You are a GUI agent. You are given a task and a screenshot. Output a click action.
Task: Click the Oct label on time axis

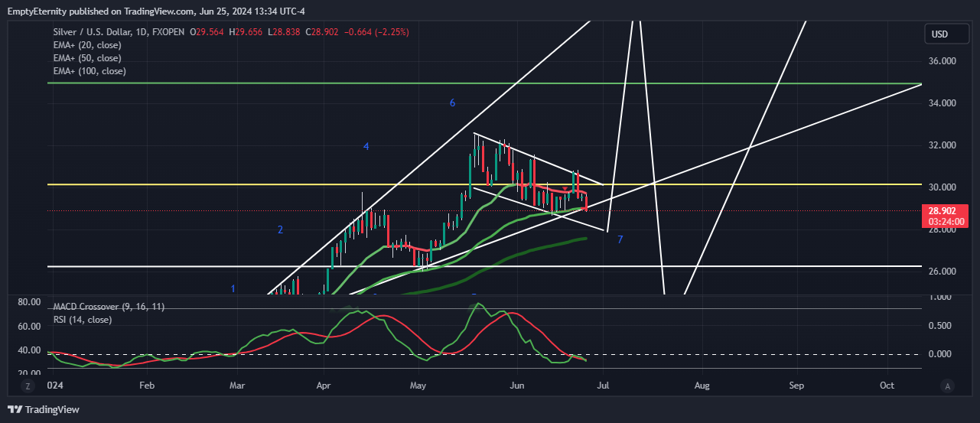pos(887,386)
